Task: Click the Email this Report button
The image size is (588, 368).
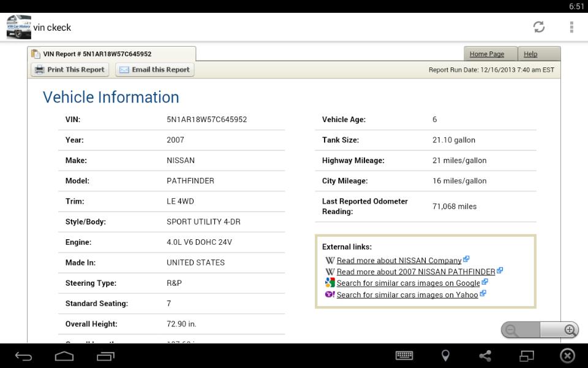Action: (154, 69)
